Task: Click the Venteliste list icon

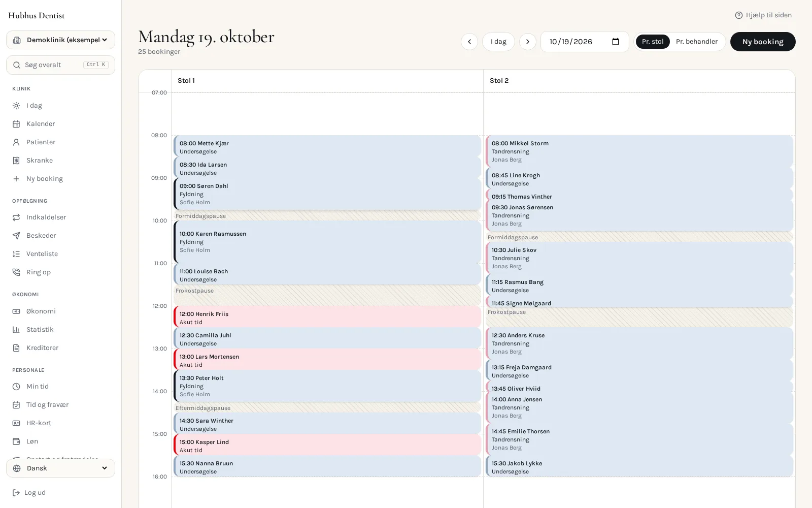Action: tap(16, 254)
